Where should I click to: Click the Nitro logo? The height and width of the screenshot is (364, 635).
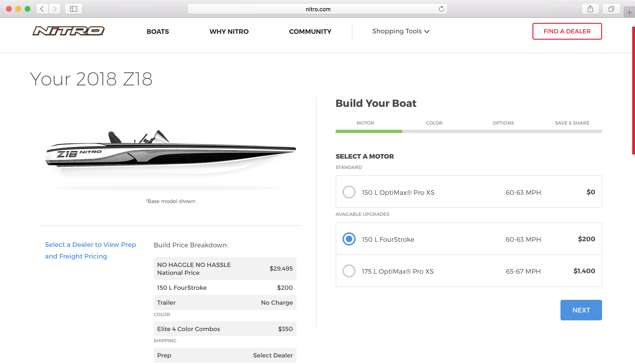[x=68, y=31]
